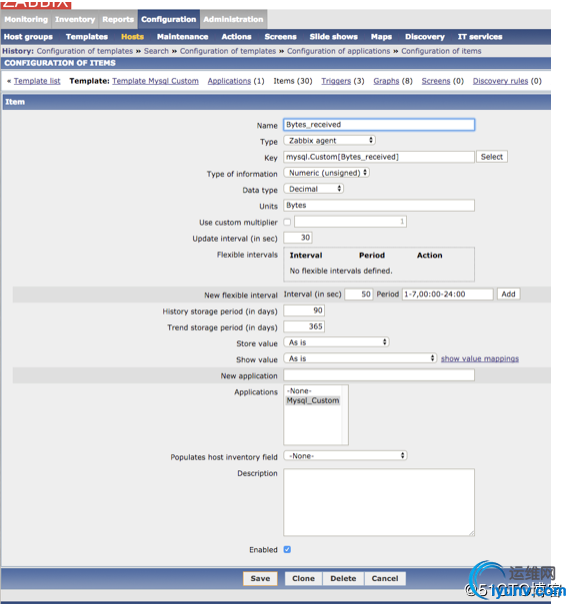Open the Type of information dropdown
This screenshot has height=607, width=572.
[x=326, y=173]
